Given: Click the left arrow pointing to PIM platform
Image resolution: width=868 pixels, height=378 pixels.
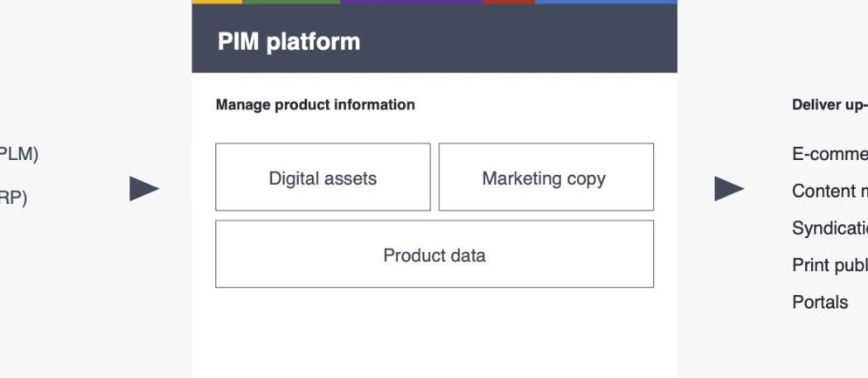Looking at the screenshot, I should [144, 189].
